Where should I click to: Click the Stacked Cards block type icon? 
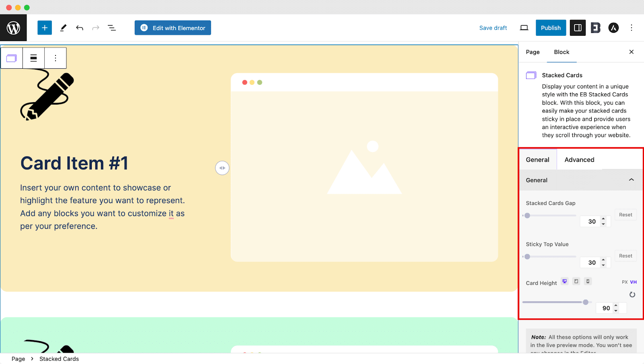tap(12, 58)
